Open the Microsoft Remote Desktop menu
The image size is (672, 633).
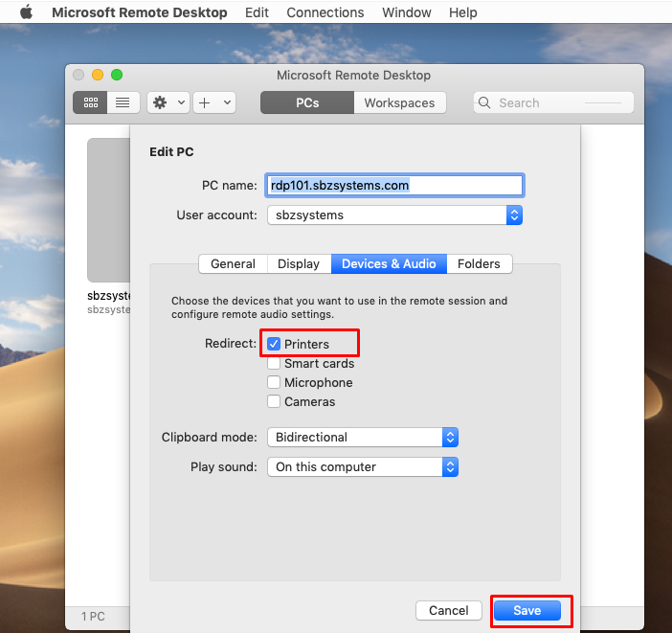click(140, 12)
